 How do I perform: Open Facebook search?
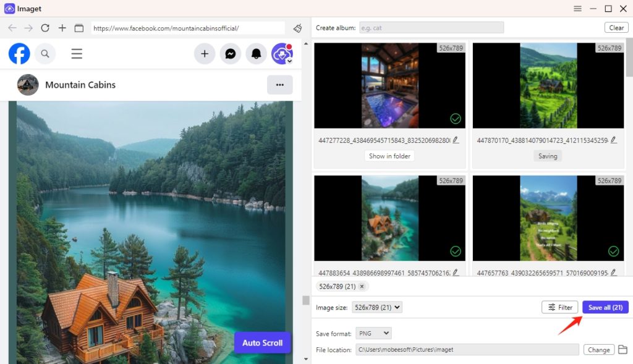(x=45, y=54)
